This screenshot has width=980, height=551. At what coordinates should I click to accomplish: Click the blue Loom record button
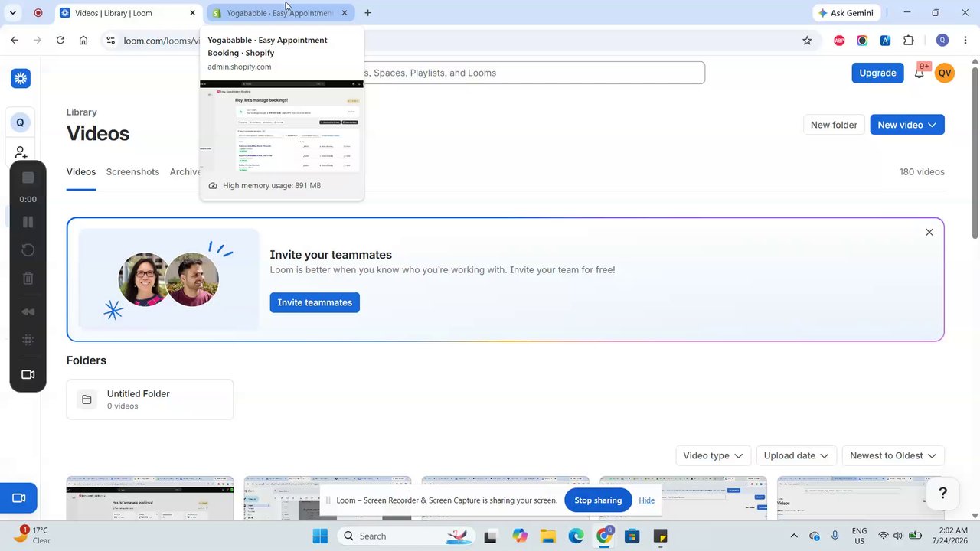tap(19, 498)
